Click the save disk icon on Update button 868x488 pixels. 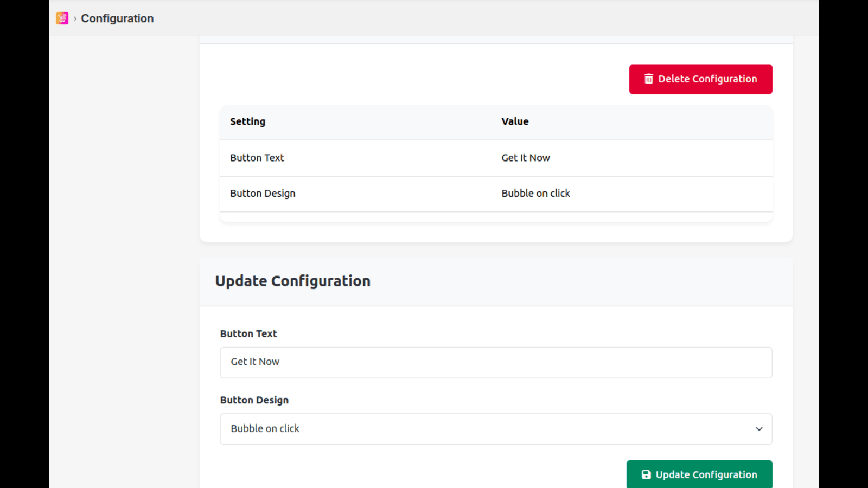pyautogui.click(x=646, y=474)
